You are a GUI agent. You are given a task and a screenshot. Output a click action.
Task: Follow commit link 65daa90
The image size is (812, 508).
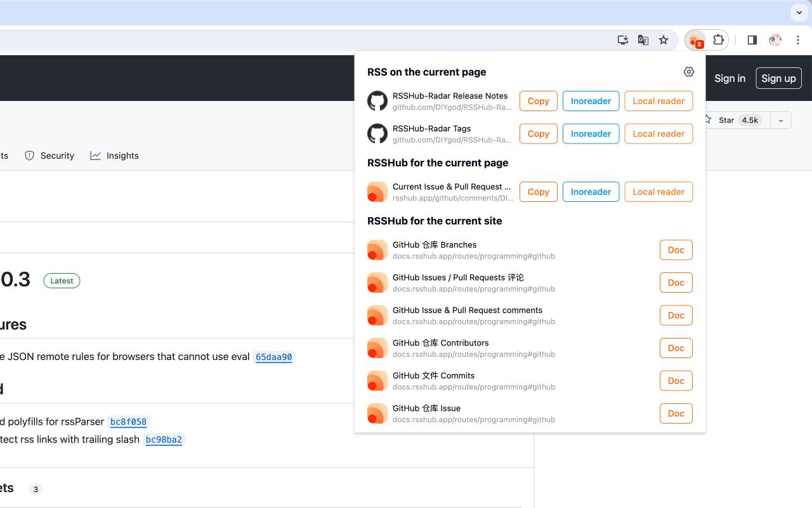click(274, 356)
